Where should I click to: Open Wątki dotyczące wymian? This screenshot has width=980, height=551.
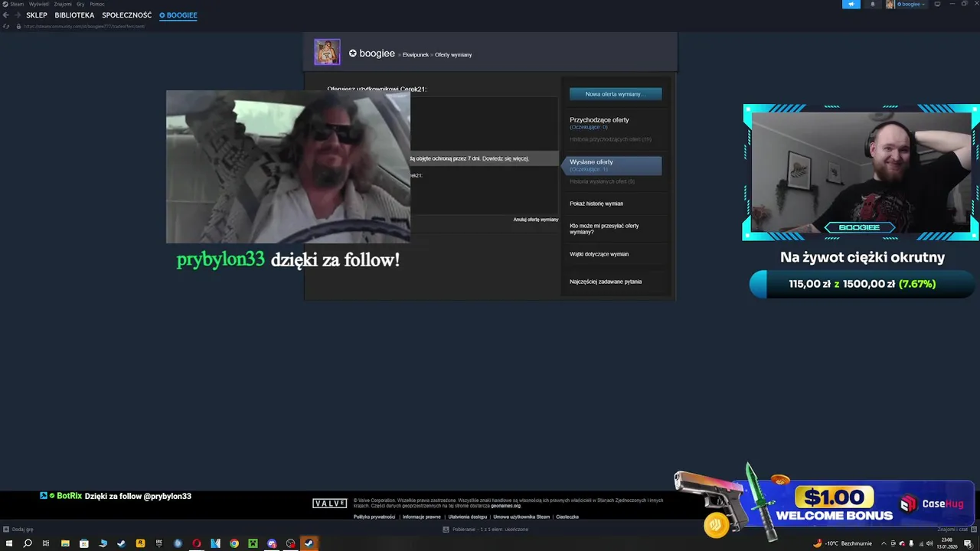pyautogui.click(x=599, y=254)
